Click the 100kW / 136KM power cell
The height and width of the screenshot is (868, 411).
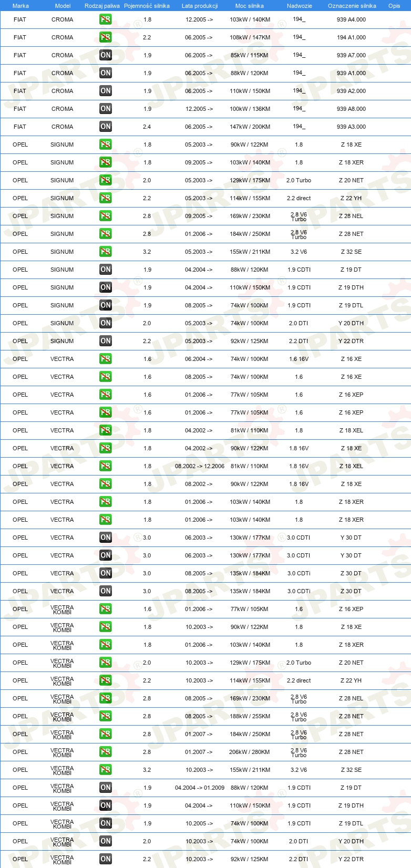[250, 109]
